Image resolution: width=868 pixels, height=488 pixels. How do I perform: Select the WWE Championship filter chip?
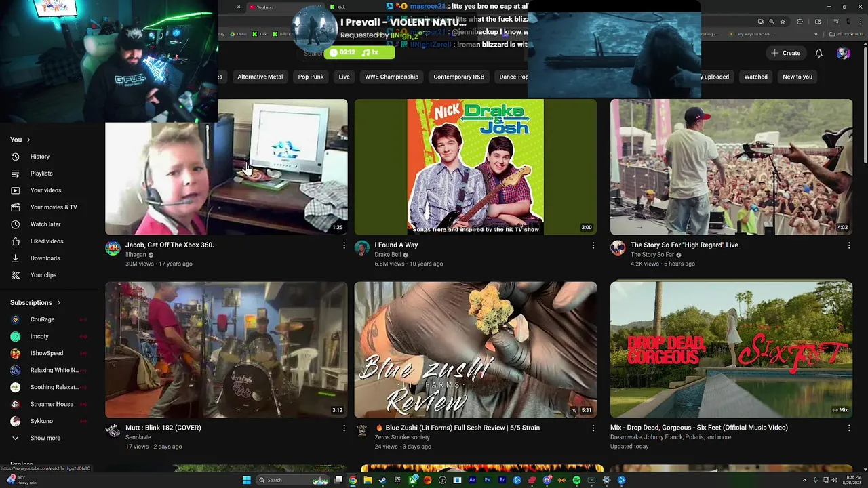391,77
